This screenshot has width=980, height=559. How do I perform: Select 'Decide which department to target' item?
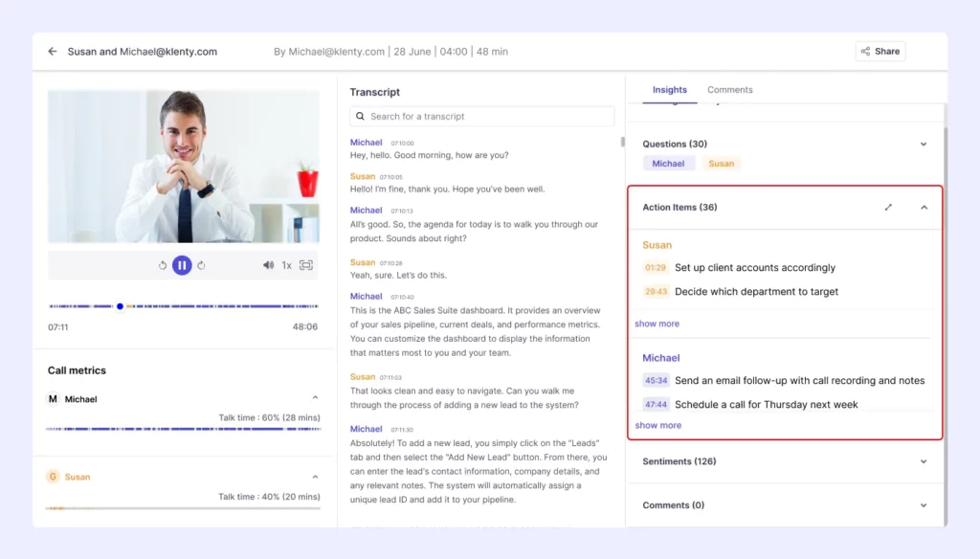coord(756,291)
